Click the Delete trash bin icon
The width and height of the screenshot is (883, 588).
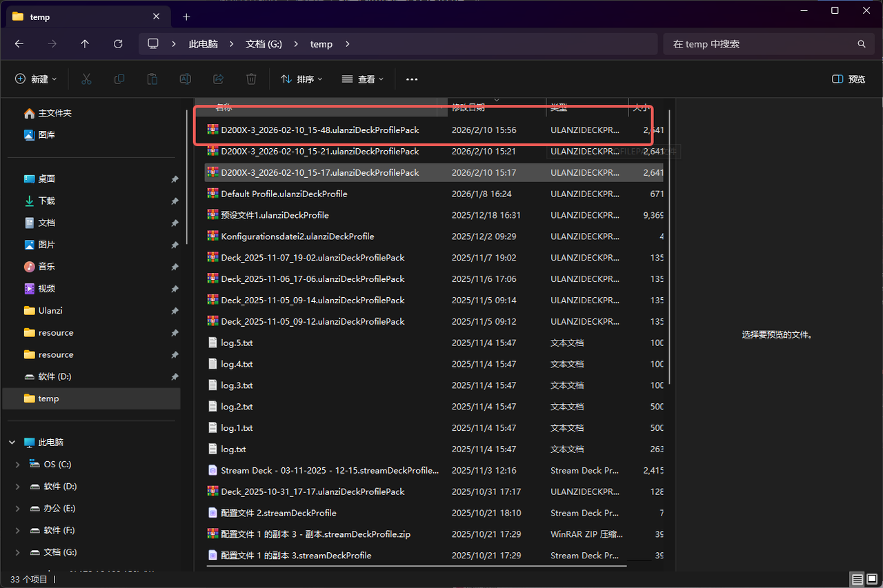(252, 79)
